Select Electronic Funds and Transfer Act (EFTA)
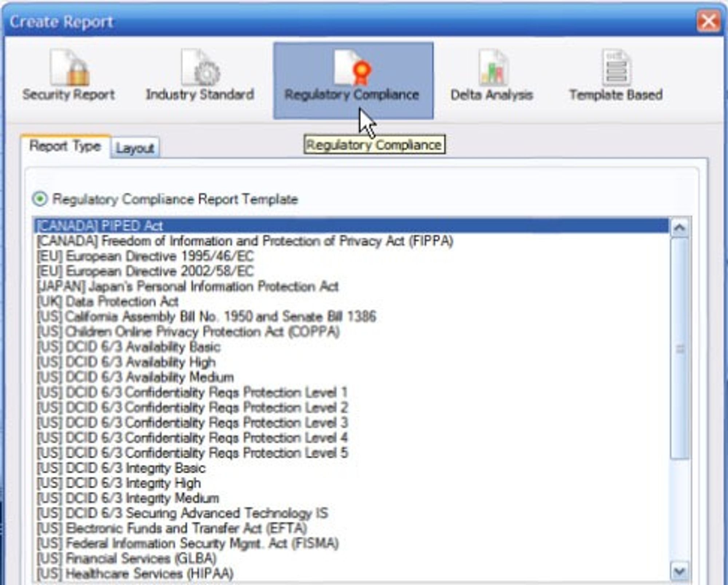 pos(352,529)
